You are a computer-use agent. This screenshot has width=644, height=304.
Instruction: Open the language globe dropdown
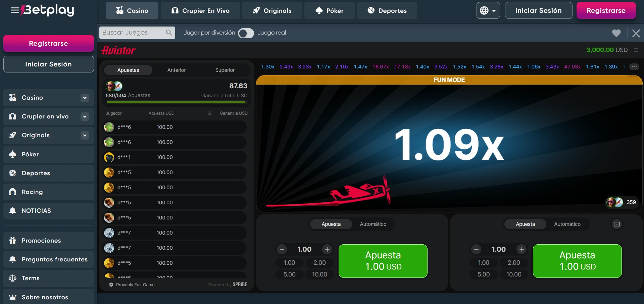click(x=488, y=10)
